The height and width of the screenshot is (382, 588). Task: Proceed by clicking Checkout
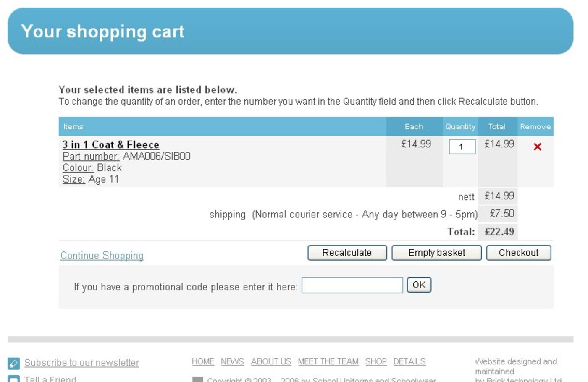(x=519, y=253)
